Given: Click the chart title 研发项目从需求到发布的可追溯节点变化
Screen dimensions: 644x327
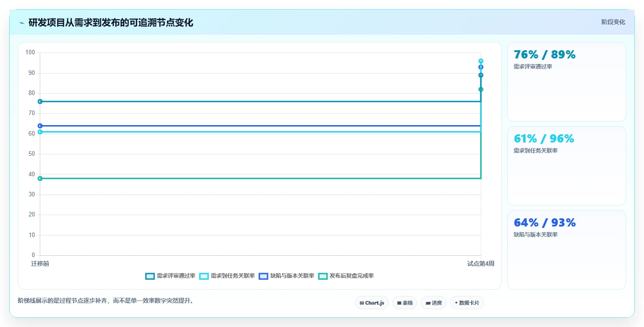Looking at the screenshot, I should coord(111,23).
